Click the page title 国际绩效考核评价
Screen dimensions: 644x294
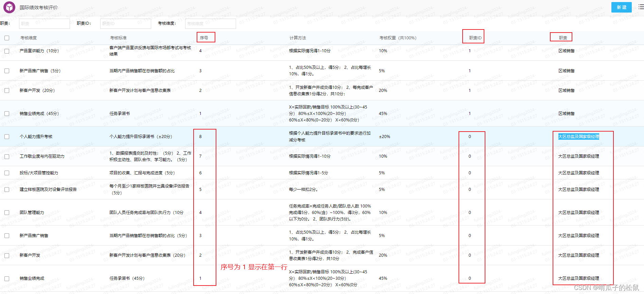click(x=39, y=7)
